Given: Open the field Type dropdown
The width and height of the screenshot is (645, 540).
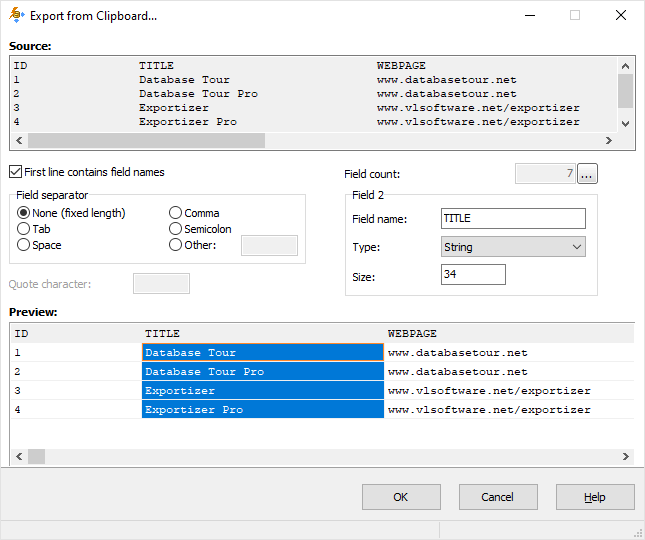Looking at the screenshot, I should point(513,247).
